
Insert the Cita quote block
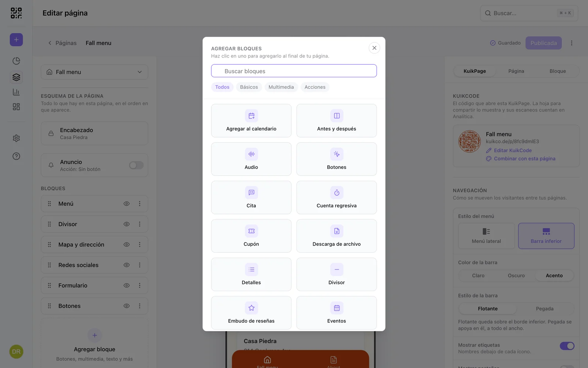(x=251, y=198)
